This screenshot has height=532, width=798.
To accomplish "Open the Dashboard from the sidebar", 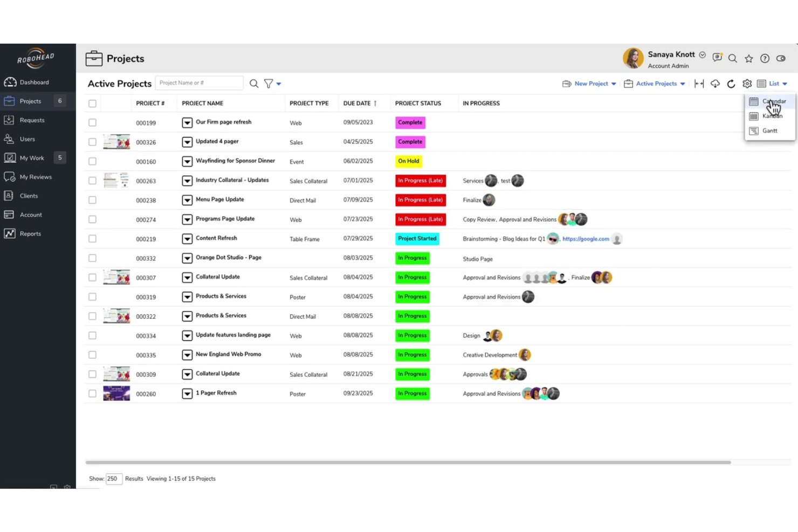I will pyautogui.click(x=34, y=82).
